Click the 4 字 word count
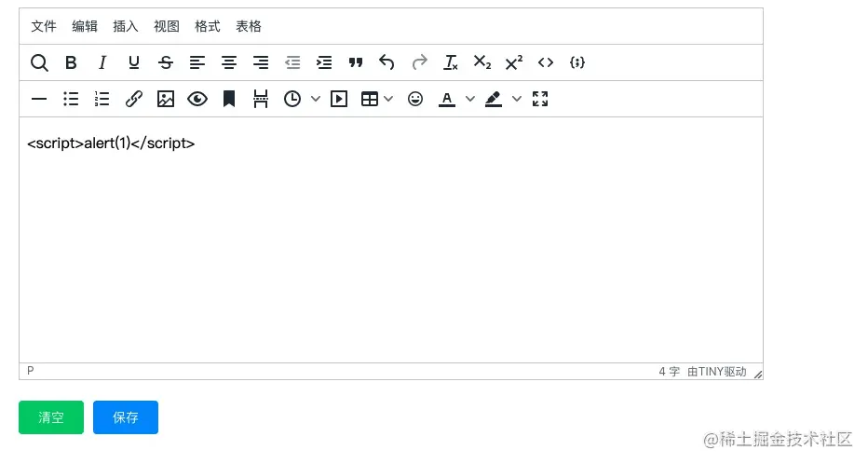Viewport: 868px width, 464px height. pyautogui.click(x=669, y=372)
